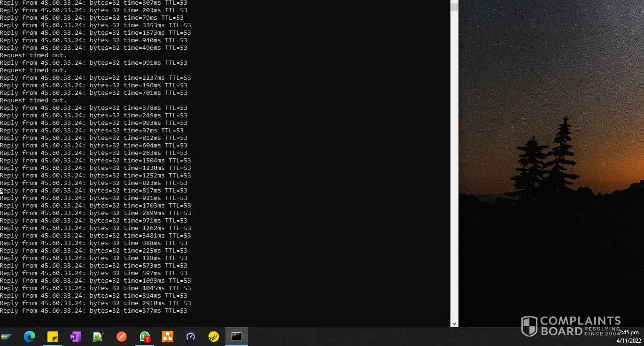
Task: Click the reply line with time=1230ms
Action: click(95, 168)
